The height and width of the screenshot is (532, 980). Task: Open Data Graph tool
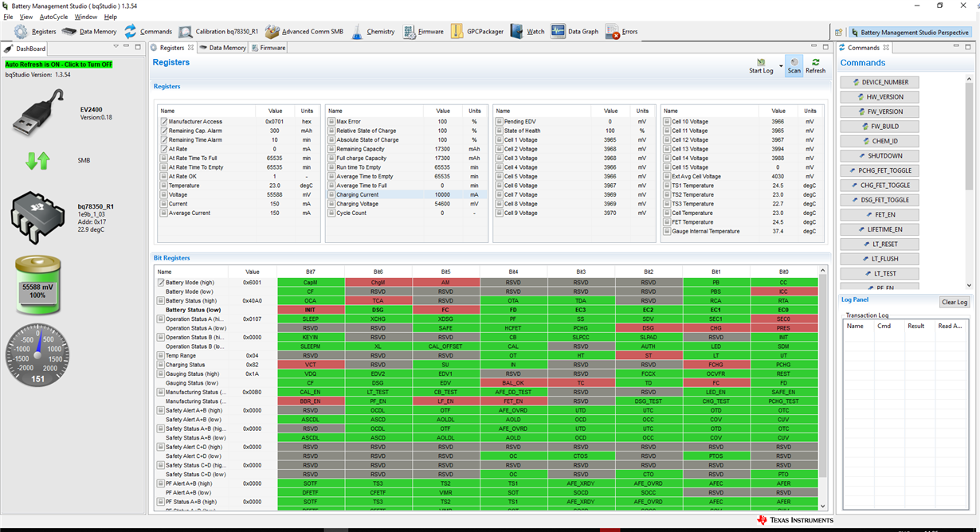(574, 32)
